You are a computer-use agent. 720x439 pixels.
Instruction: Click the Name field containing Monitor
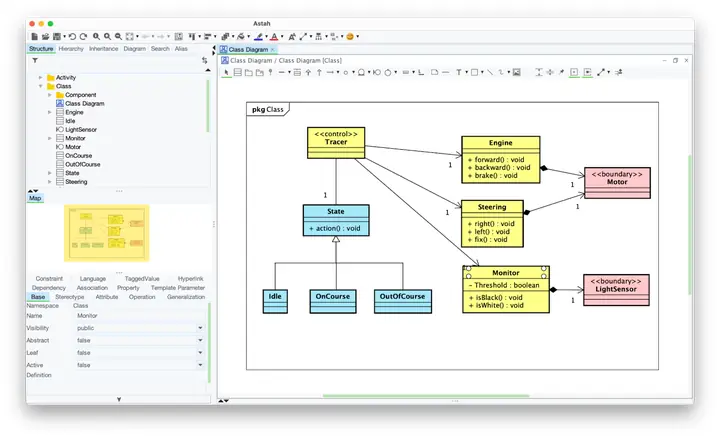pos(140,316)
